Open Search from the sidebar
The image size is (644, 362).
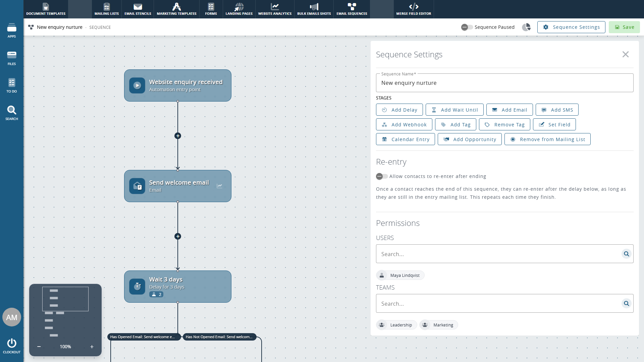[x=12, y=113]
